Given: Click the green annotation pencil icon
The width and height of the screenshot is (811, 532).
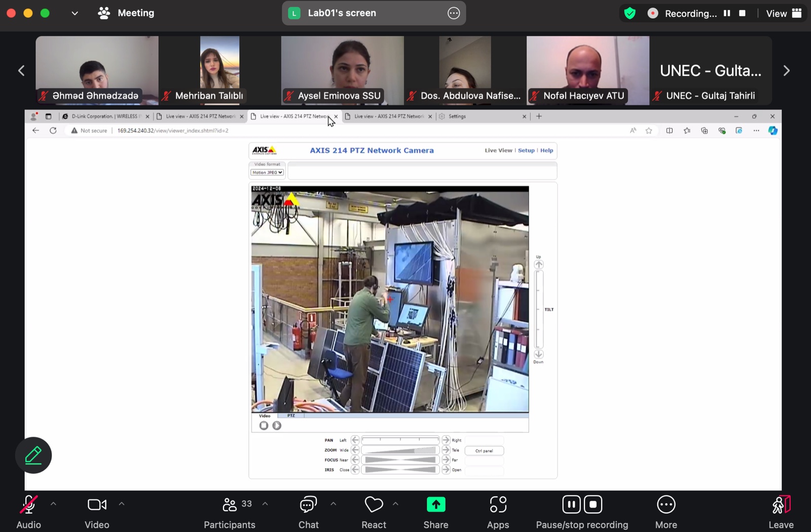Looking at the screenshot, I should [33, 455].
